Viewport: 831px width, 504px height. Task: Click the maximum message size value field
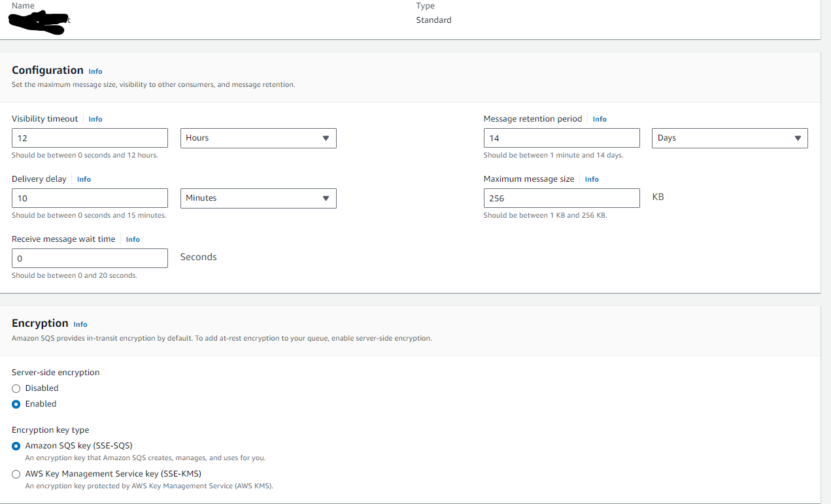point(561,198)
